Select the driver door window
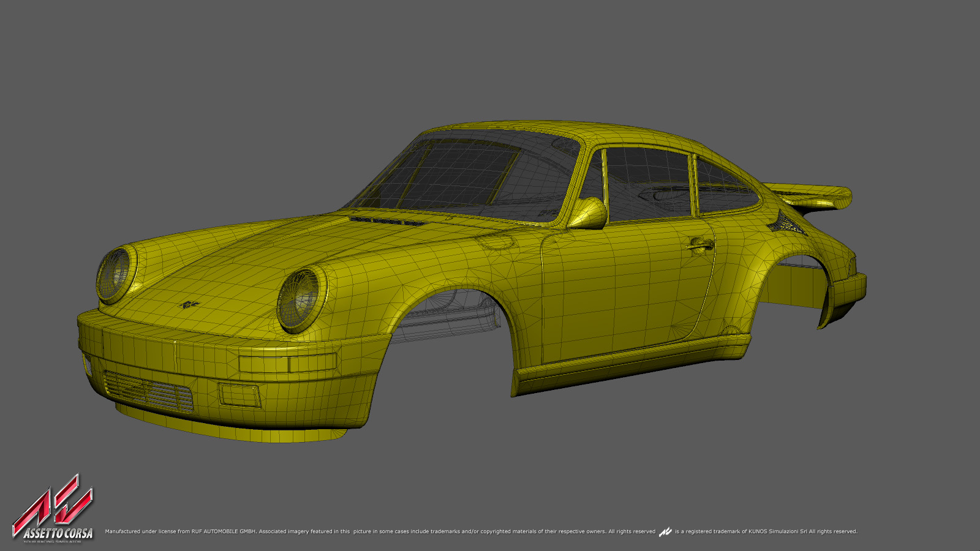 [x=646, y=184]
